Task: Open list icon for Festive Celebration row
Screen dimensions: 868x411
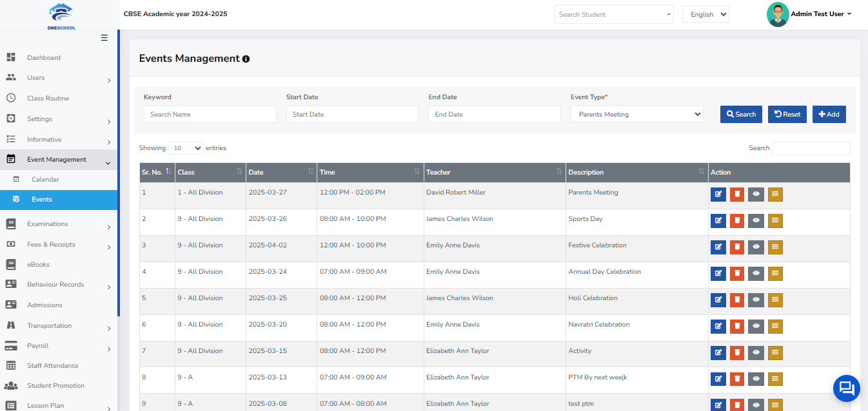Action: [775, 247]
